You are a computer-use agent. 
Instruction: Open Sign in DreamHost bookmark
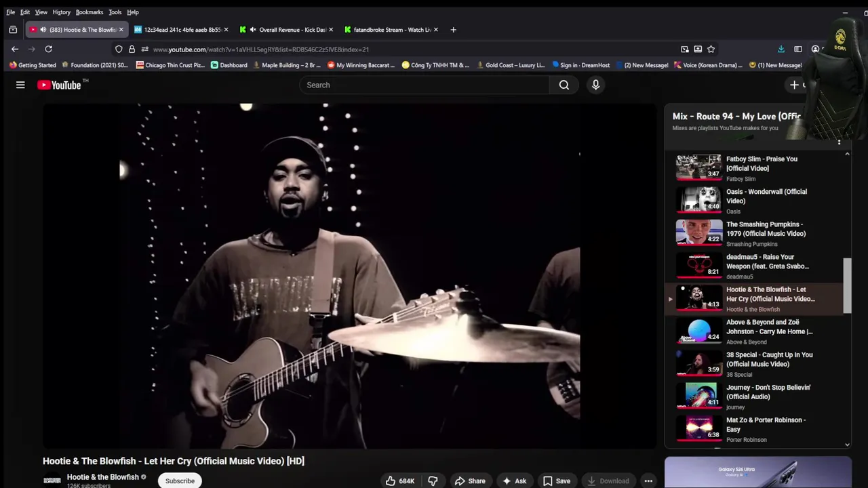581,65
